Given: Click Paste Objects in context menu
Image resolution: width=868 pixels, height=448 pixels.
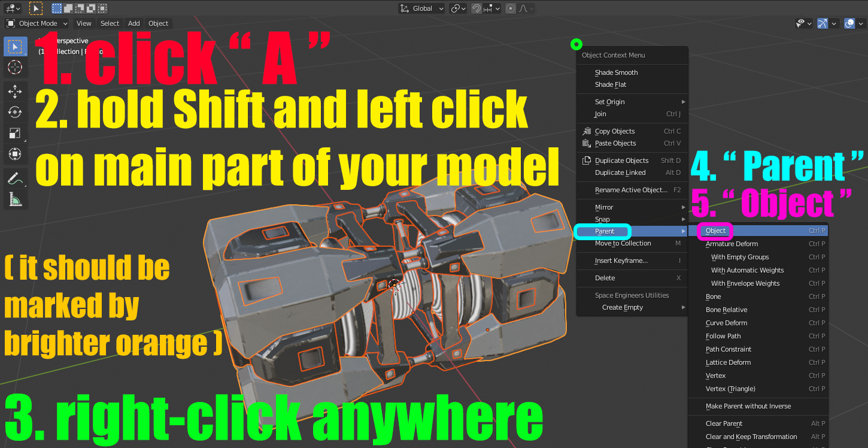Looking at the screenshot, I should (632, 143).
